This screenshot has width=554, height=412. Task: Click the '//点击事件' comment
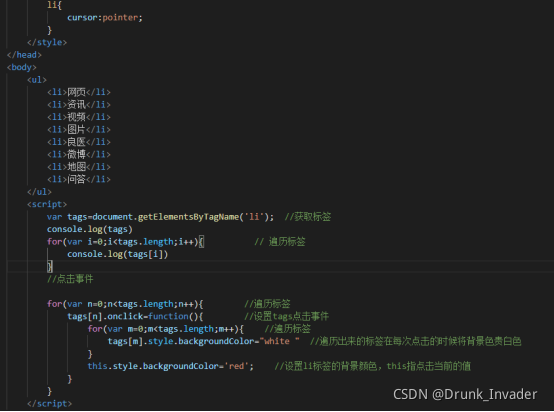[x=70, y=279]
